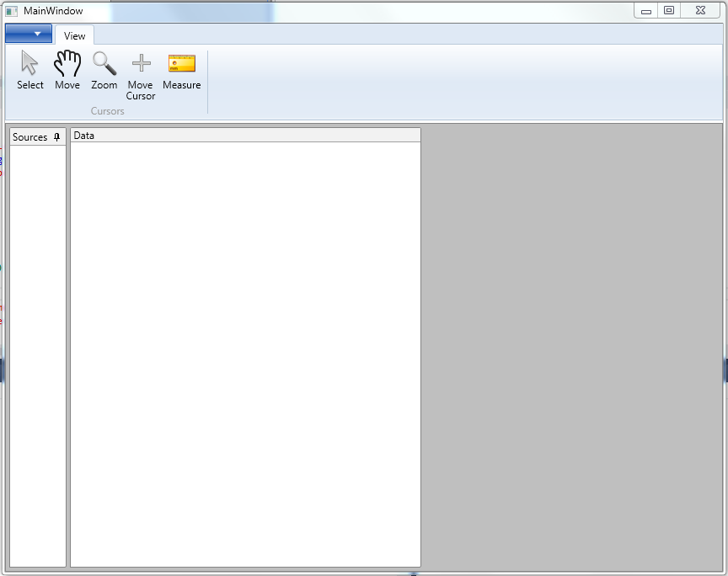Maximize the MainWindow window
Viewport: 728px width, 576px height.
669,10
